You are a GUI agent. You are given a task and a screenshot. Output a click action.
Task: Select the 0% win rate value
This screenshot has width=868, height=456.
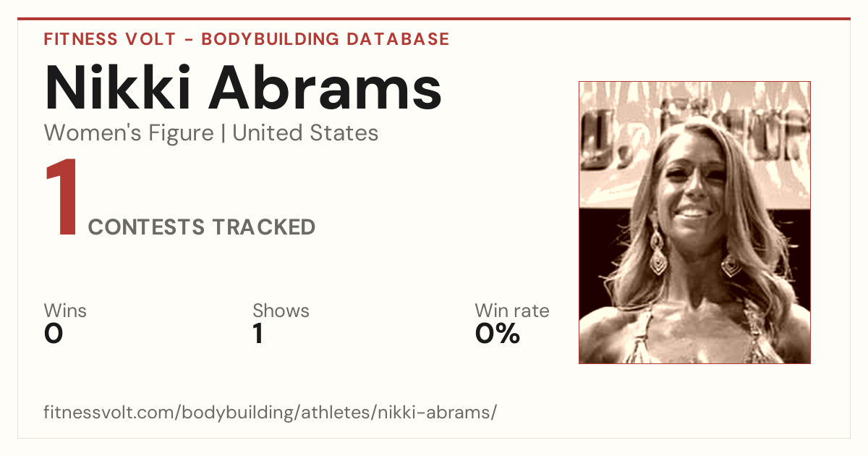click(498, 334)
